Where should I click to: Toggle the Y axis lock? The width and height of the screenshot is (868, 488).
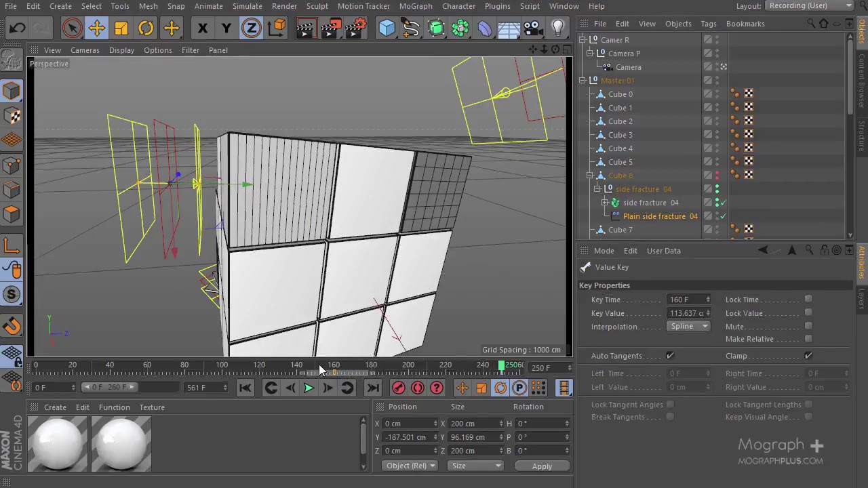(226, 28)
